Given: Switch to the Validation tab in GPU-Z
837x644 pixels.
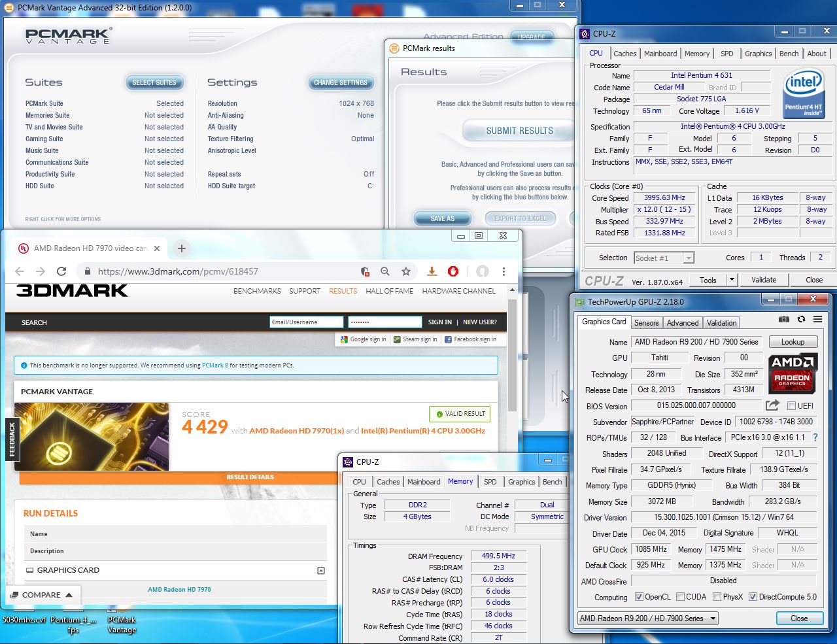Looking at the screenshot, I should [x=721, y=322].
